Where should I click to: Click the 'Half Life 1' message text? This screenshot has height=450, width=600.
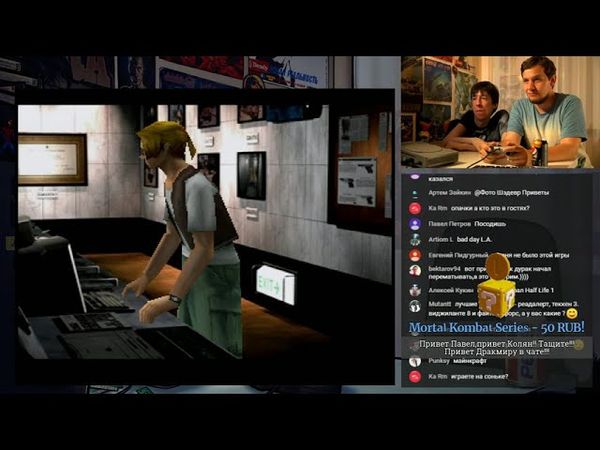[539, 290]
